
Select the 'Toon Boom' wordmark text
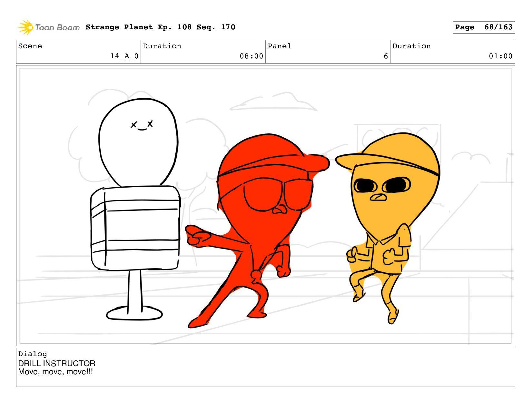pos(57,27)
